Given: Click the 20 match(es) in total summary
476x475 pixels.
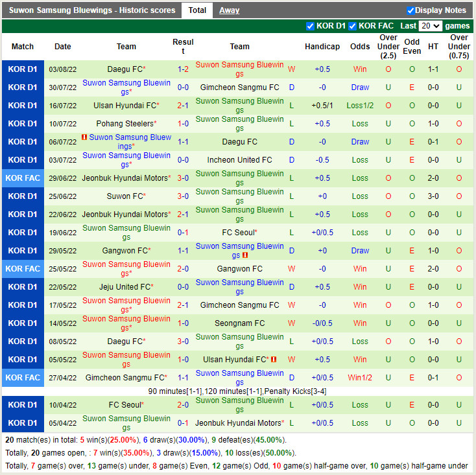Looking at the screenshot, I should 146,440.
